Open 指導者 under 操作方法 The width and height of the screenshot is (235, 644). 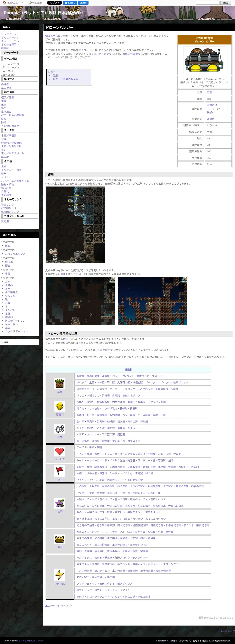pos(5,84)
